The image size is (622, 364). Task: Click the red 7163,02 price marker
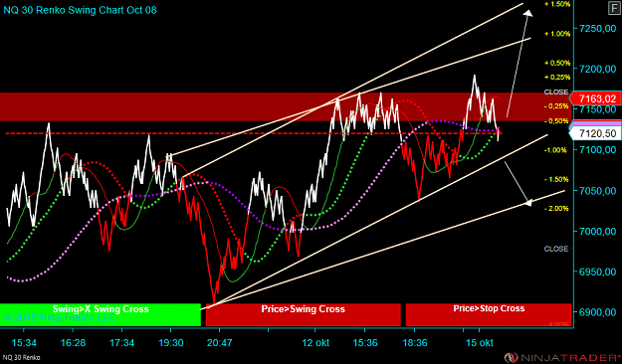[595, 98]
